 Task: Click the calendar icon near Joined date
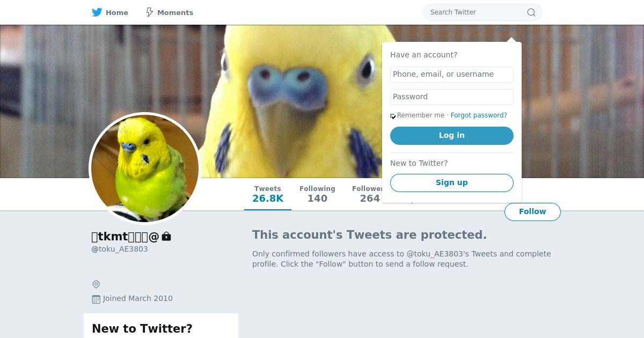[96, 299]
